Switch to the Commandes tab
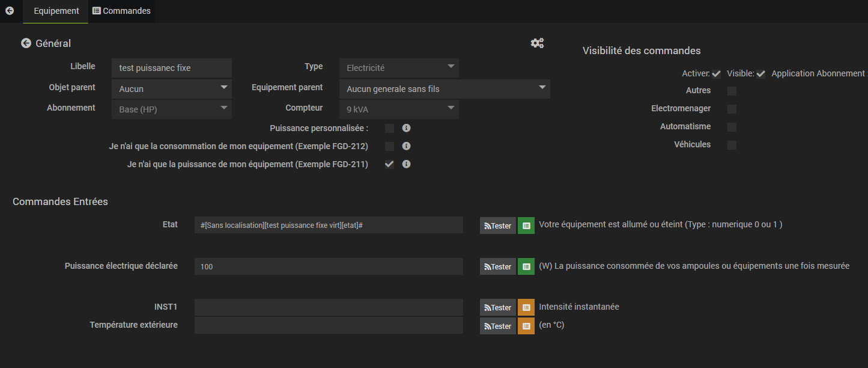The height and width of the screenshot is (368, 868). click(121, 11)
